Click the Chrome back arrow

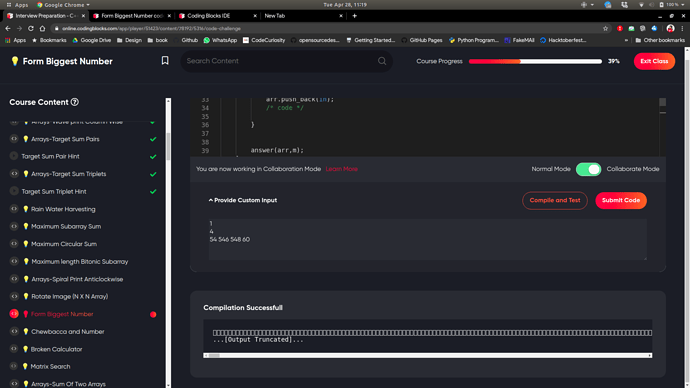[8, 28]
